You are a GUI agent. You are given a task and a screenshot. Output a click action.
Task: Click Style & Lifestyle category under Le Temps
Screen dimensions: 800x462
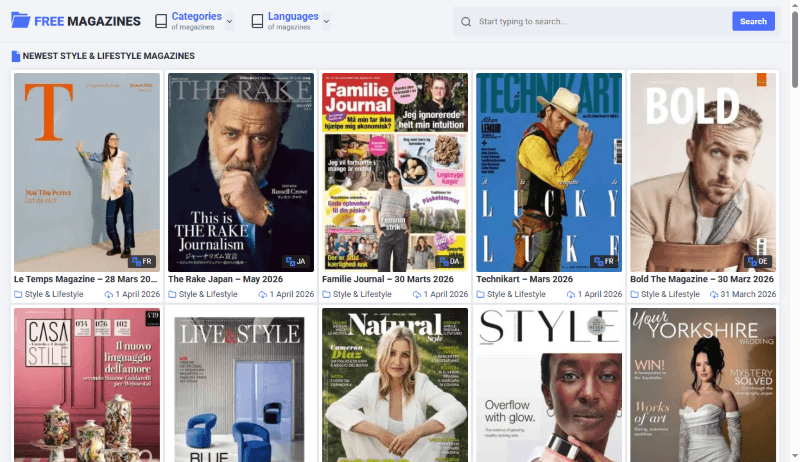[54, 294]
